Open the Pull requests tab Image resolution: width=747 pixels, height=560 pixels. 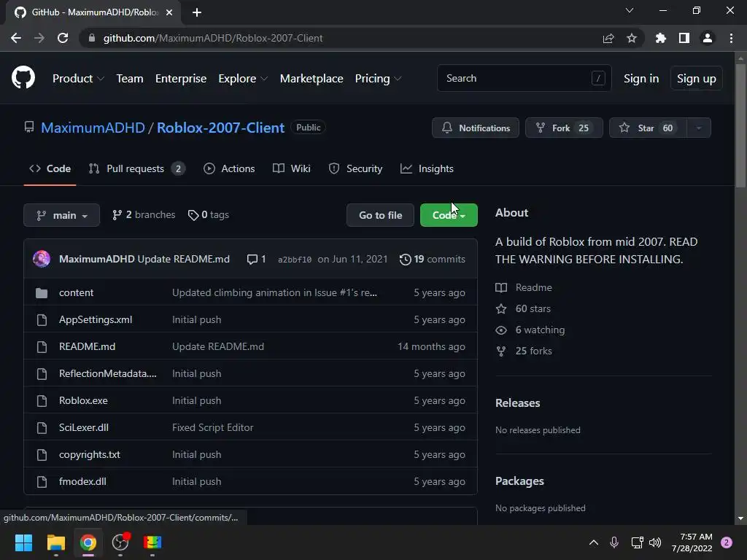[x=136, y=168]
